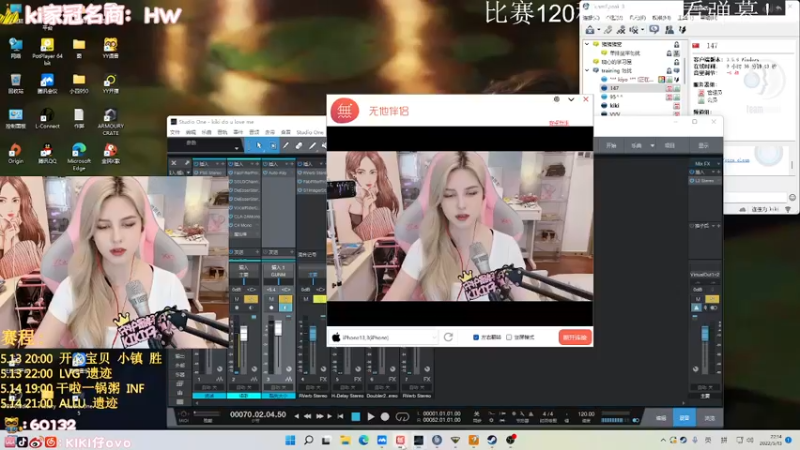
Task: Click the mute microphone icon in TeamSpeak toolbar
Action: [621, 30]
